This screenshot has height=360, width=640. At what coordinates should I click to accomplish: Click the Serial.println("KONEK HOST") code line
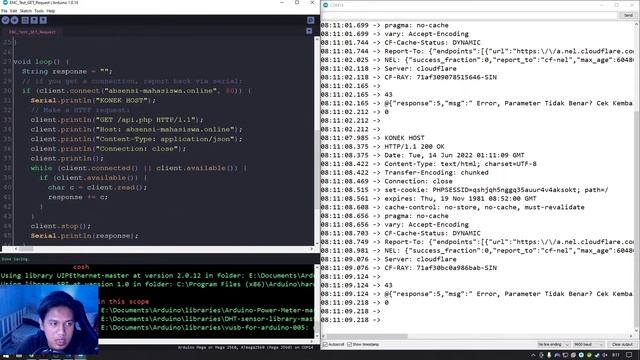click(93, 100)
